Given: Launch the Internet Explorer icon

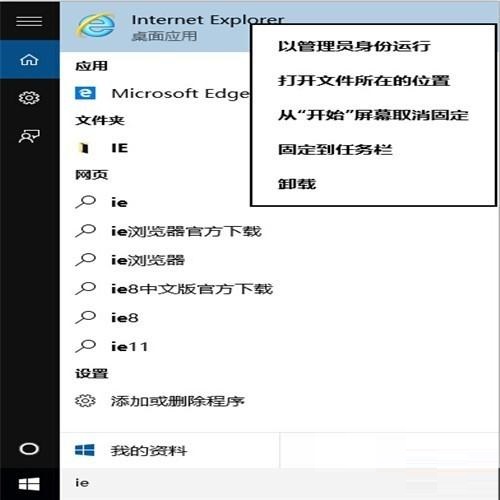Looking at the screenshot, I should tap(96, 25).
